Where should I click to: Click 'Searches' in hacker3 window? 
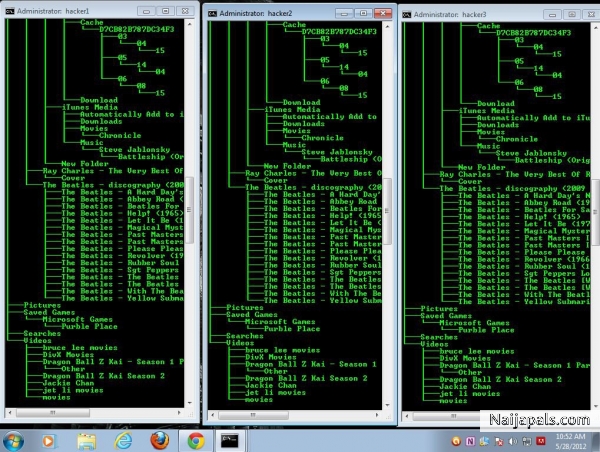coord(439,337)
